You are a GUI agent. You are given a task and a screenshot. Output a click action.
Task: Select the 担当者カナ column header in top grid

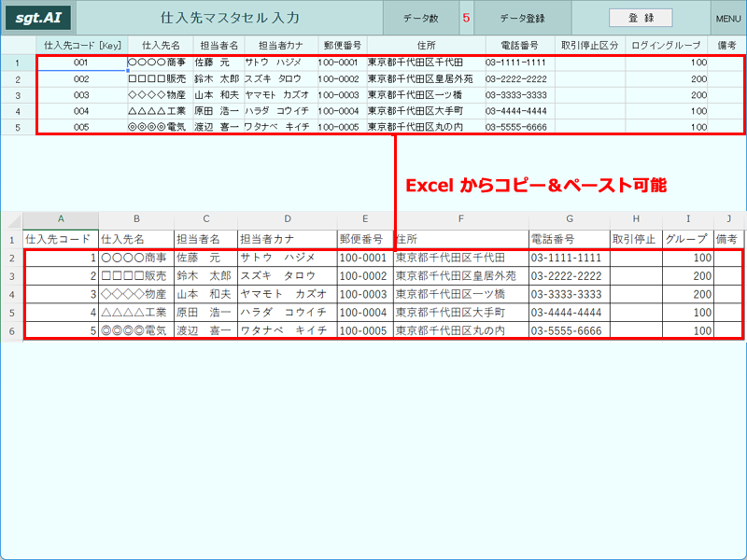pos(281,45)
